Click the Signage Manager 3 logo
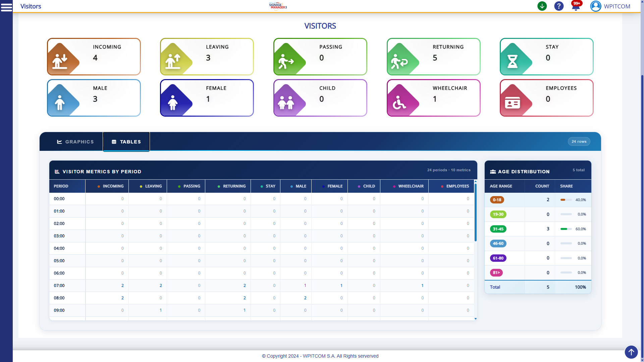Screen dimensions: 644x362 [x=278, y=6]
